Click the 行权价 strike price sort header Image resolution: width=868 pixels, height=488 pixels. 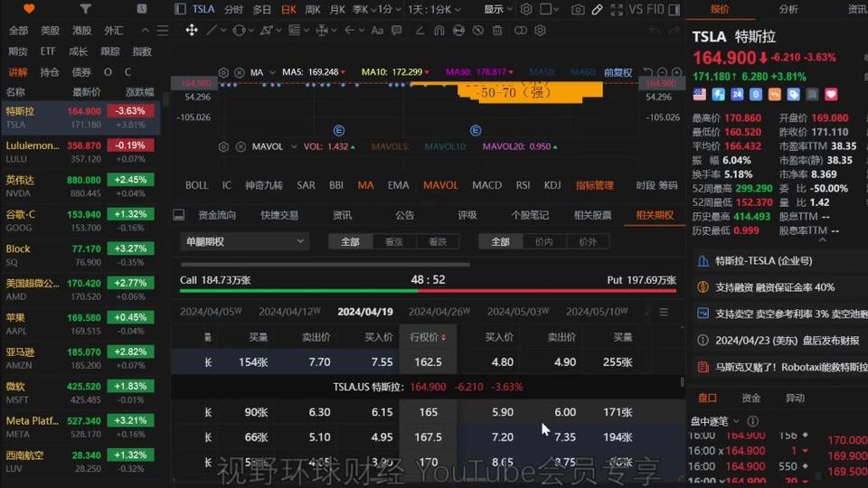[428, 336]
